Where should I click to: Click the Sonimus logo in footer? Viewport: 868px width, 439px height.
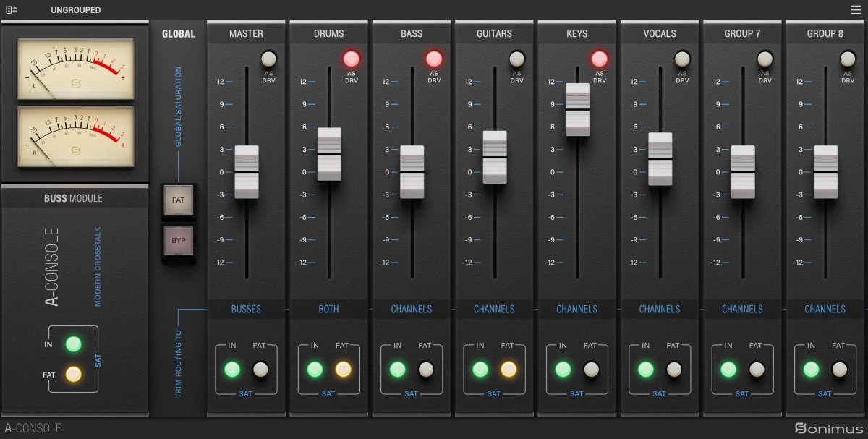[828, 428]
